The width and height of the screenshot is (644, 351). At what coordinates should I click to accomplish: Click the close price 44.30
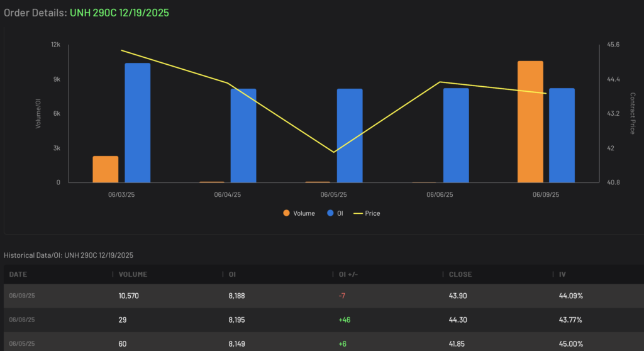(458, 320)
